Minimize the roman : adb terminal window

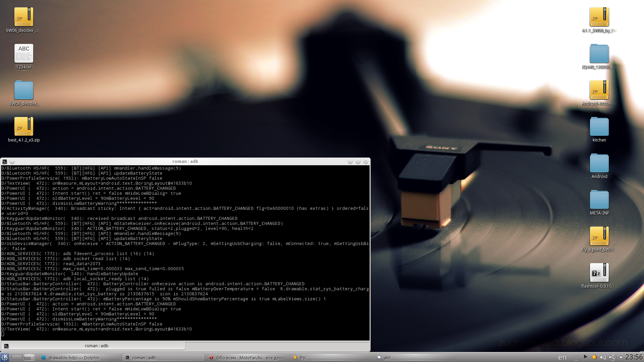coord(350,162)
